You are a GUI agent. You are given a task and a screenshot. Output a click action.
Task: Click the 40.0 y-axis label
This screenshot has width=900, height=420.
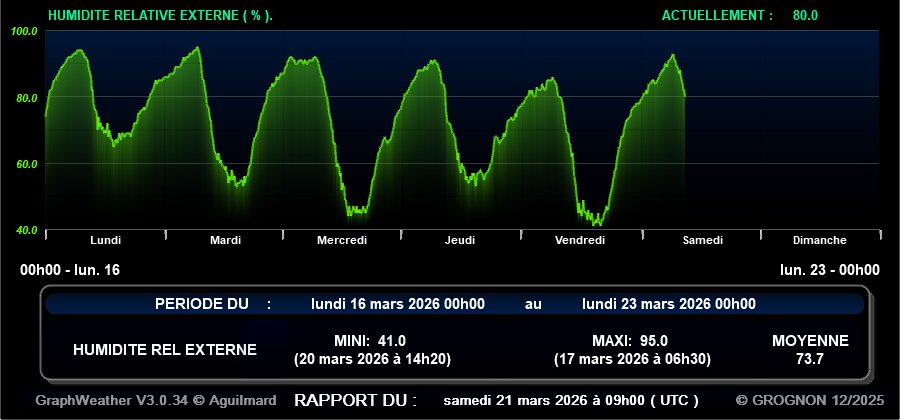pos(24,230)
